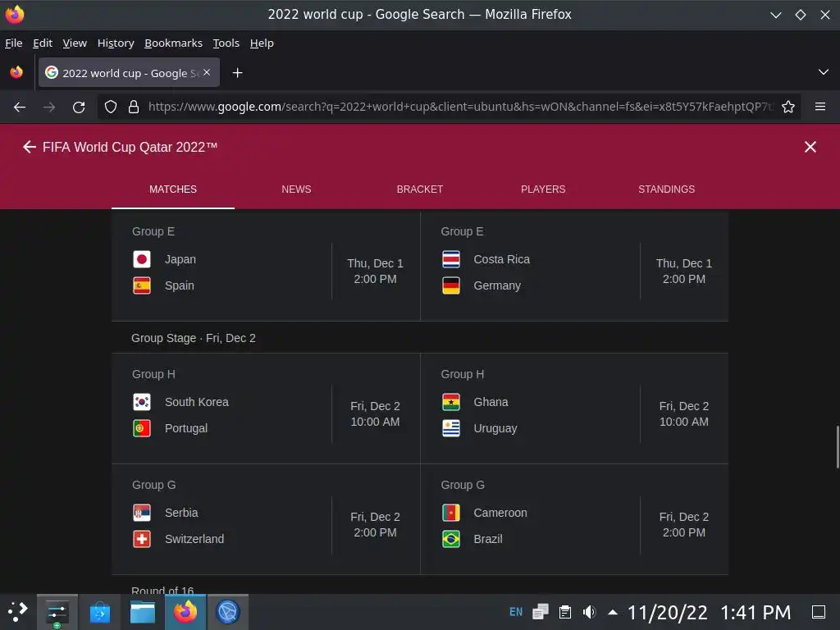Click the South Korea flag icon
The image size is (840, 630).
(x=142, y=402)
